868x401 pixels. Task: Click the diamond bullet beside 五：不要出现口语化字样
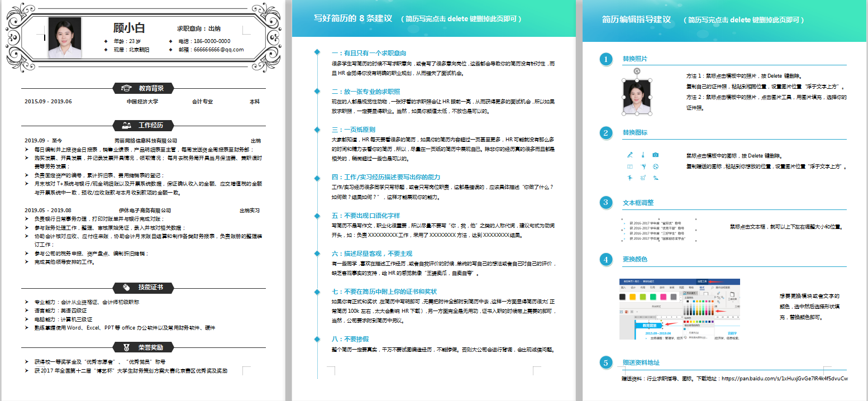pyautogui.click(x=317, y=215)
